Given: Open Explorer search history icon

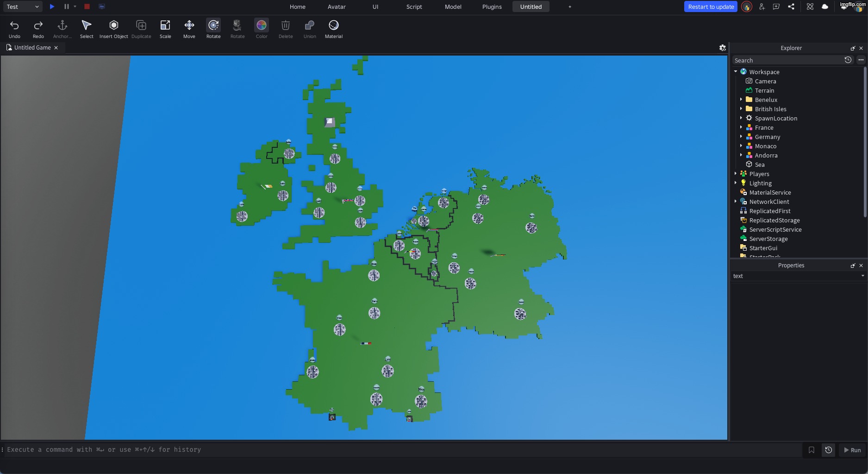Looking at the screenshot, I should (848, 60).
